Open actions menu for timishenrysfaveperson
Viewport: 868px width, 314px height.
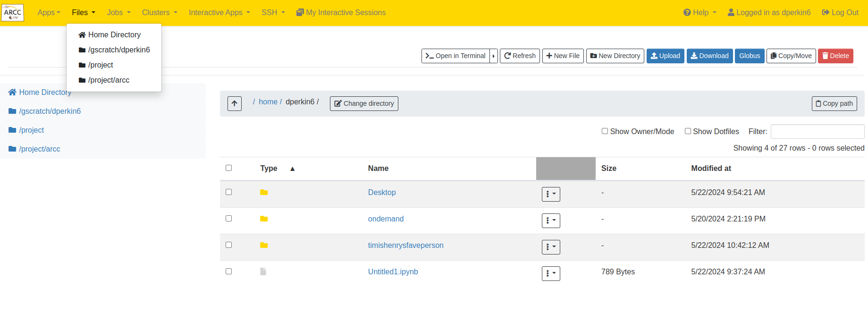(551, 247)
